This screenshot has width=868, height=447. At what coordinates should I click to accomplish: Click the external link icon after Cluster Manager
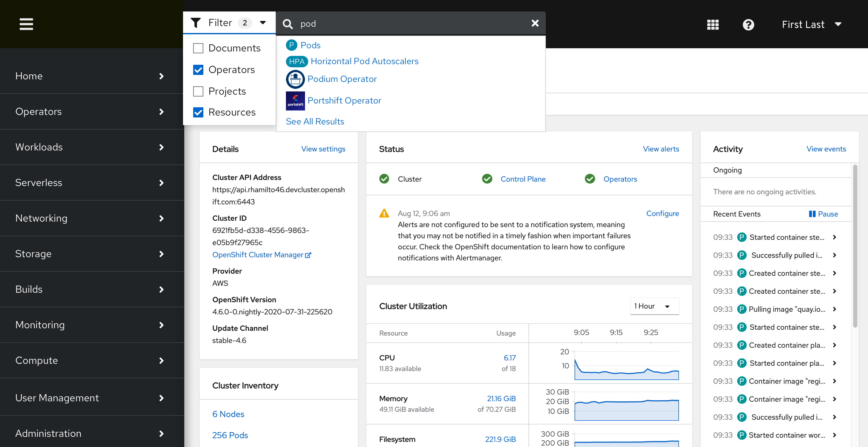(x=308, y=255)
